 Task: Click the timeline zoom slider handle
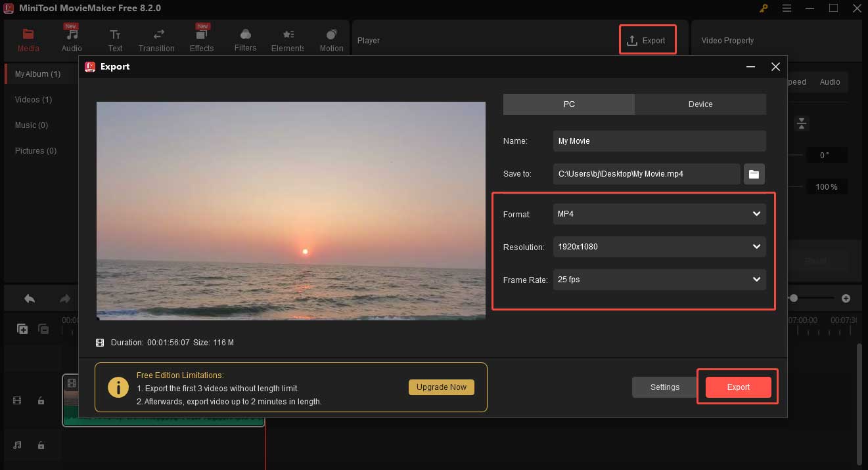[x=794, y=298]
